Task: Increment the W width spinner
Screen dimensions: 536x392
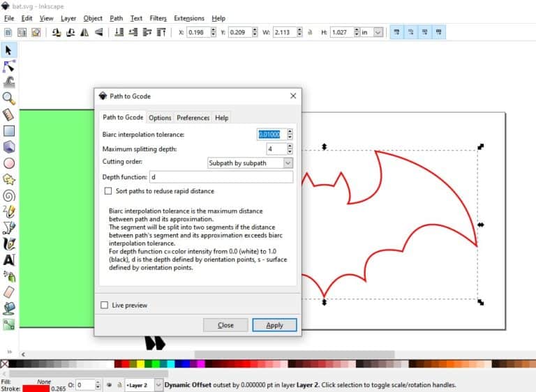Action: [299, 30]
